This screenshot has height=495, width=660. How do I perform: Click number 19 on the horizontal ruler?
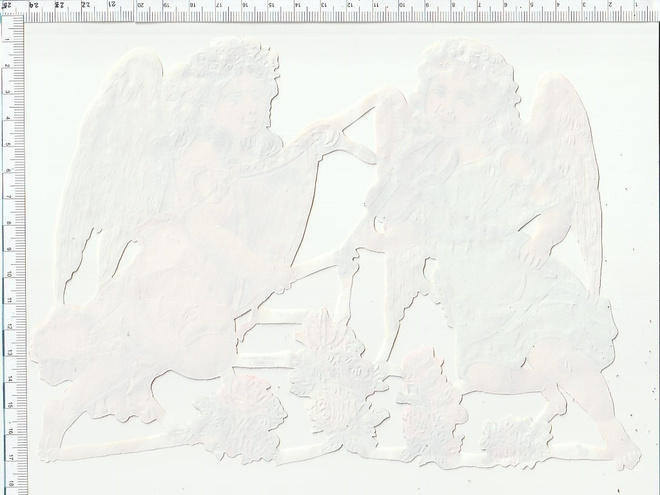(x=166, y=5)
